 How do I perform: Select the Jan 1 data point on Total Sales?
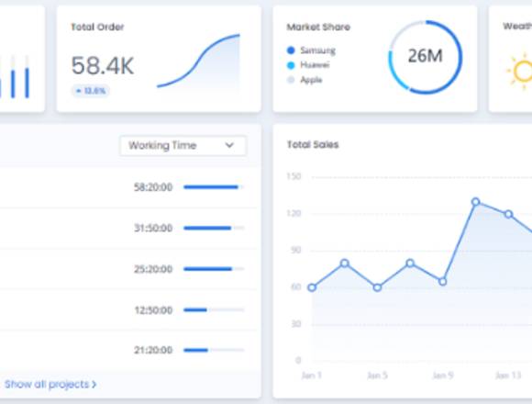coord(312,287)
